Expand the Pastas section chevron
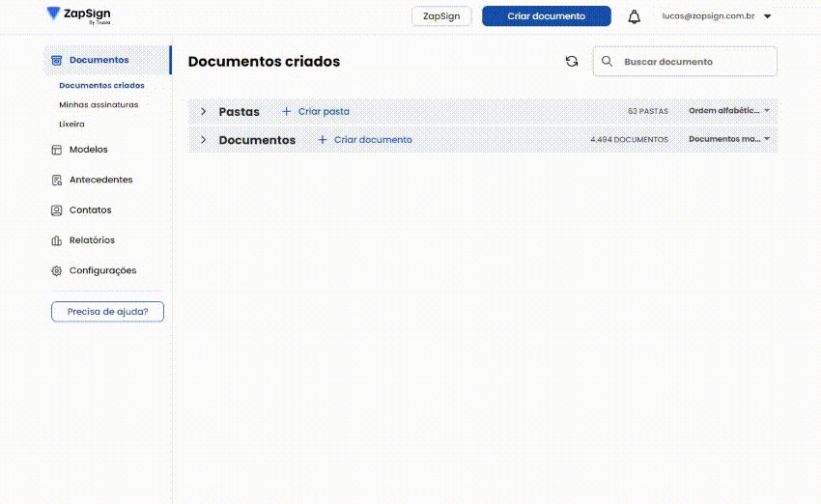The image size is (821, 504). tap(204, 111)
